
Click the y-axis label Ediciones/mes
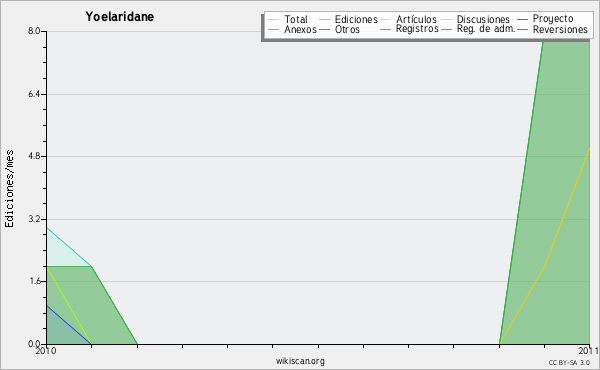pos(9,189)
